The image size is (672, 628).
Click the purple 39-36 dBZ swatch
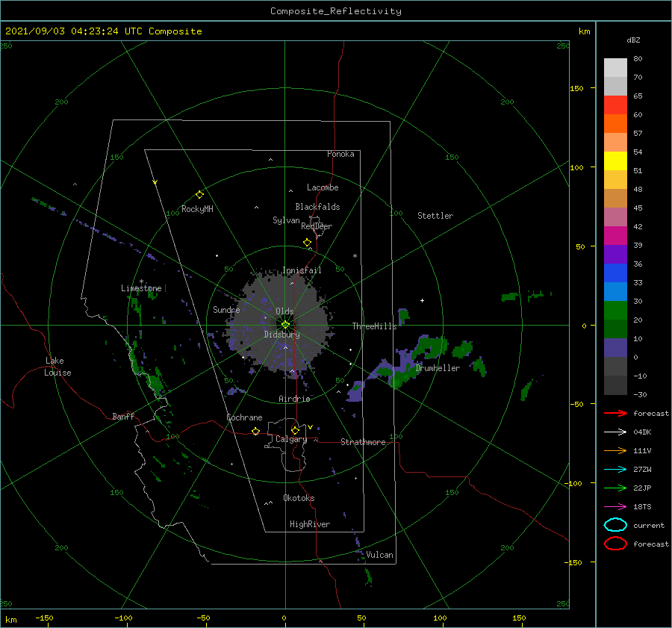click(x=615, y=254)
